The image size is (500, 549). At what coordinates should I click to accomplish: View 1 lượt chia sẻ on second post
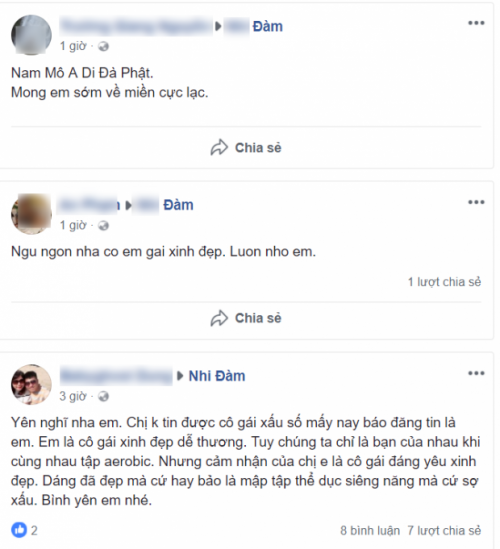tap(444, 282)
